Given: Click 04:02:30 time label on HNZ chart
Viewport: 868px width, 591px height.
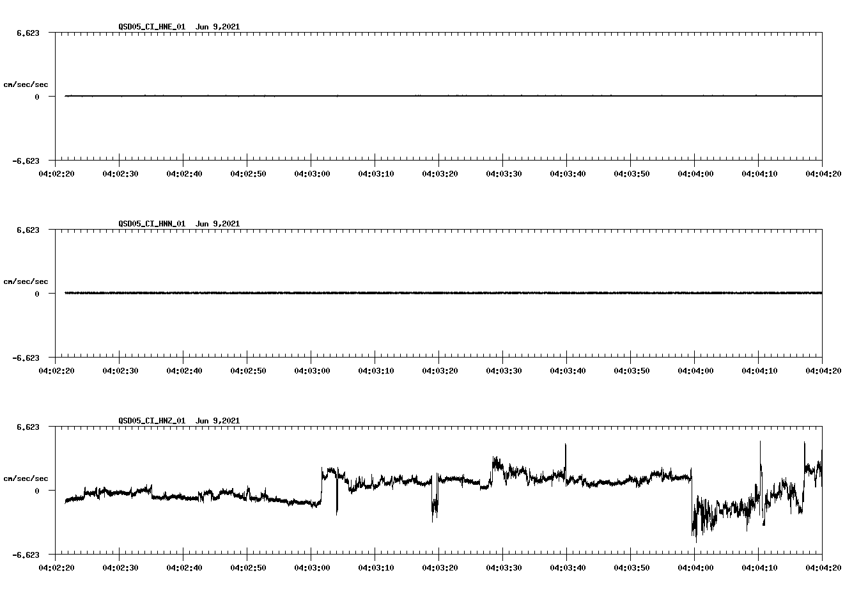Looking at the screenshot, I should coord(120,567).
